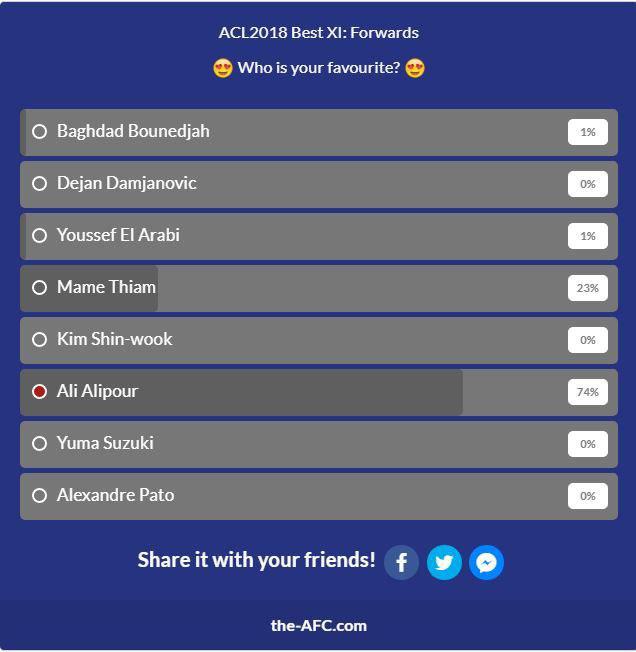The height and width of the screenshot is (652, 636).
Task: Click Baghdad Bounedjah 1% percentage badge
Action: [x=588, y=132]
